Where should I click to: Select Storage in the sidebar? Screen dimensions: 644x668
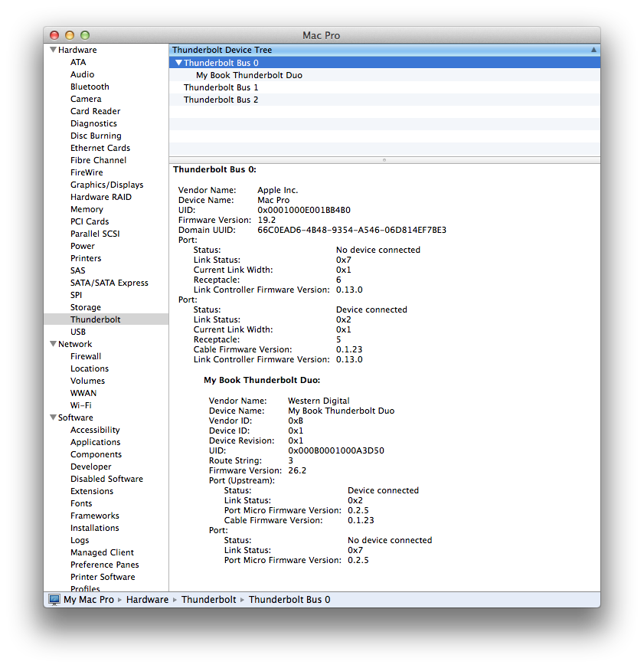tap(86, 307)
